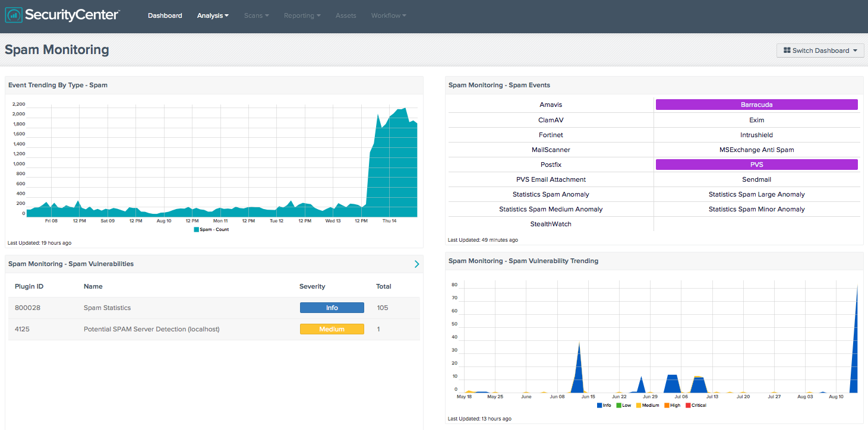Click the Spam Vulnerability Trending panel title
The height and width of the screenshot is (430, 868).
(x=523, y=261)
